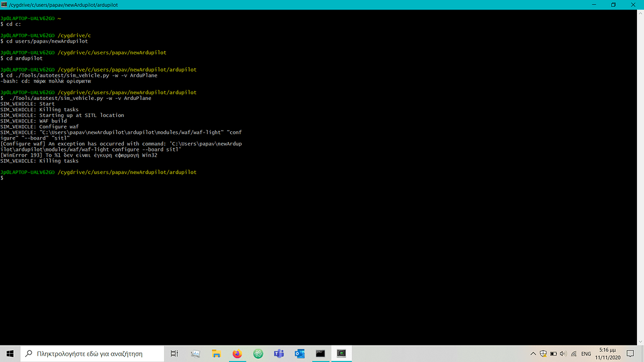Open the terminal's system menu via titlebar icon
Image resolution: width=644 pixels, height=362 pixels.
(5, 4)
